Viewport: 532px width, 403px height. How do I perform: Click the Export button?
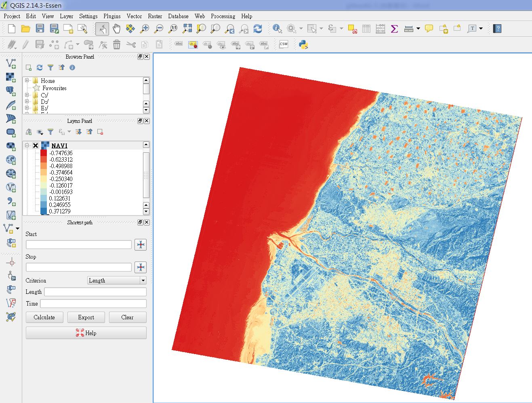86,317
